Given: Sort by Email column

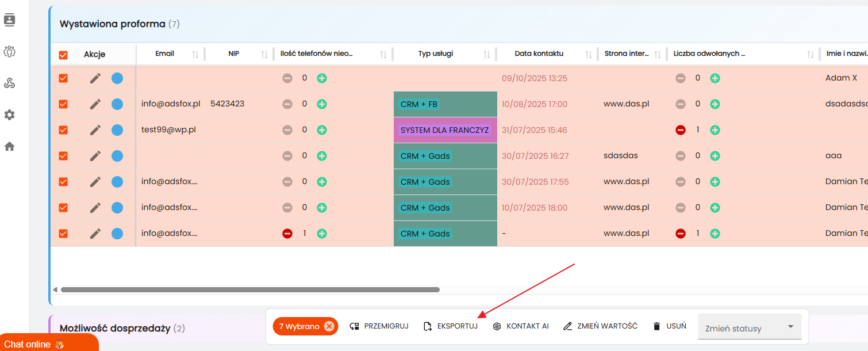Looking at the screenshot, I should coord(195,54).
